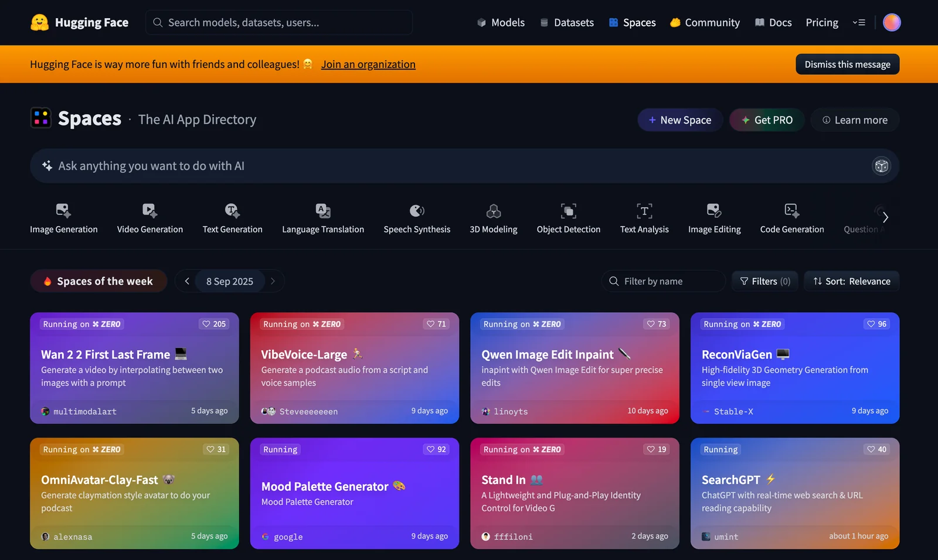The height and width of the screenshot is (560, 938).
Task: Open the Sort: Relevance dropdown
Action: click(851, 281)
